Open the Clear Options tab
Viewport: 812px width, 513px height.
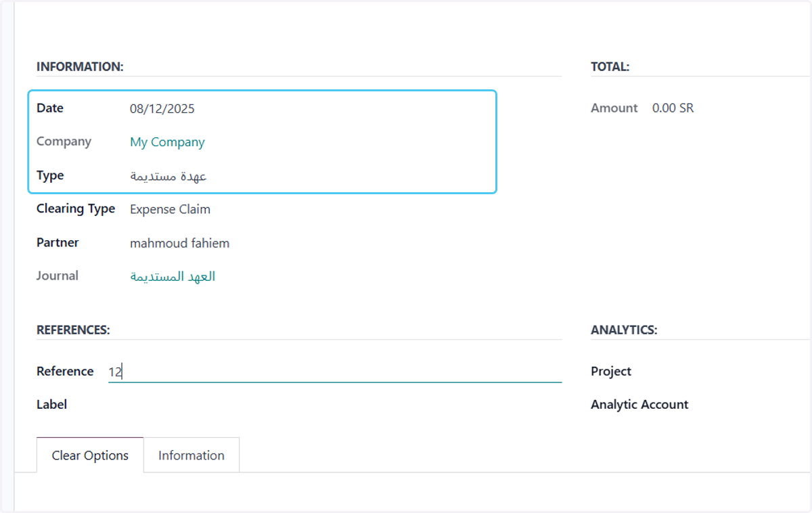(90, 455)
